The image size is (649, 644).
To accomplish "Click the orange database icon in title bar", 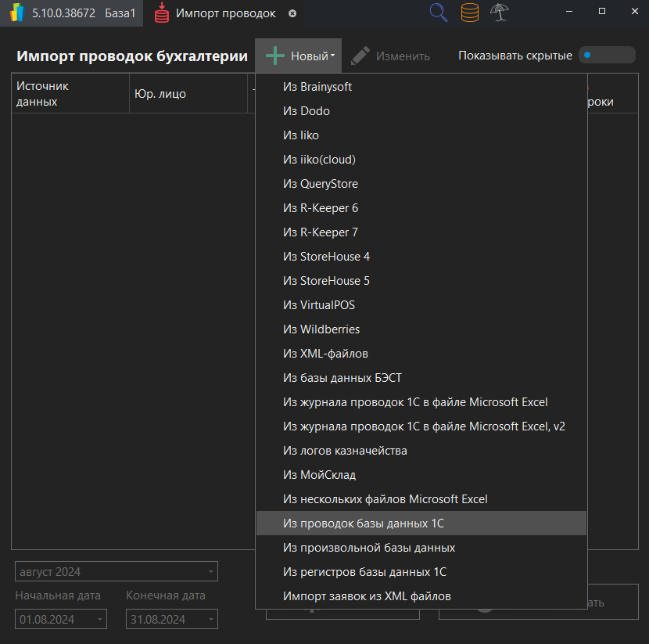I will (469, 13).
